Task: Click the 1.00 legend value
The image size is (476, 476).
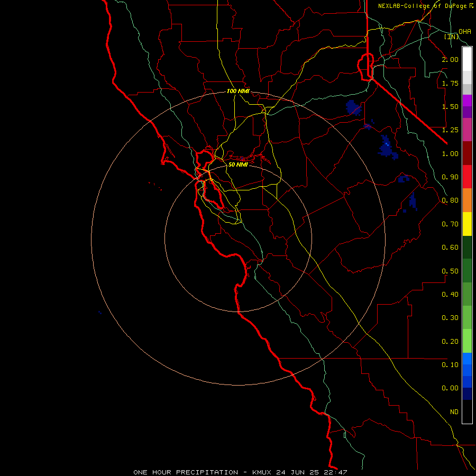Action: (x=450, y=153)
